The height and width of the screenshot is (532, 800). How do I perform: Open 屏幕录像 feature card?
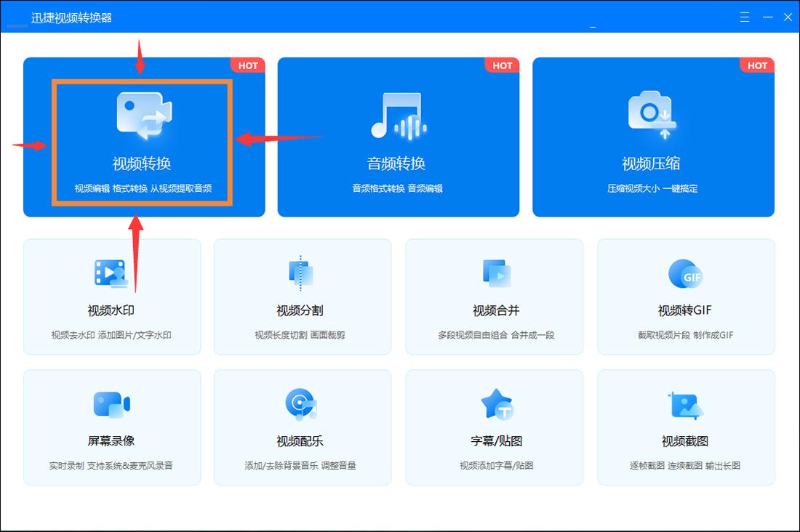(x=112, y=427)
